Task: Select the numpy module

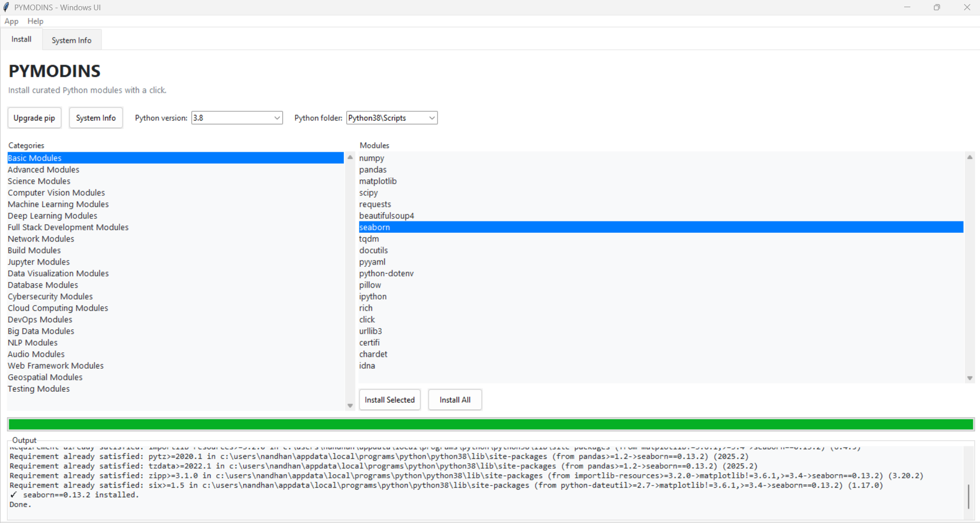Action: (371, 158)
